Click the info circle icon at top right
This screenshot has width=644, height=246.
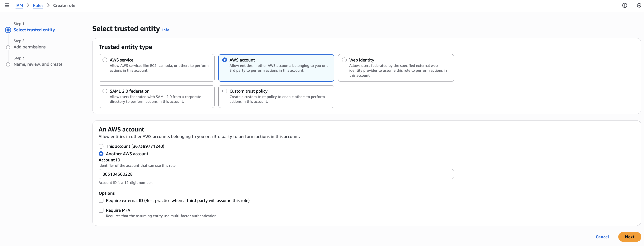click(624, 5)
